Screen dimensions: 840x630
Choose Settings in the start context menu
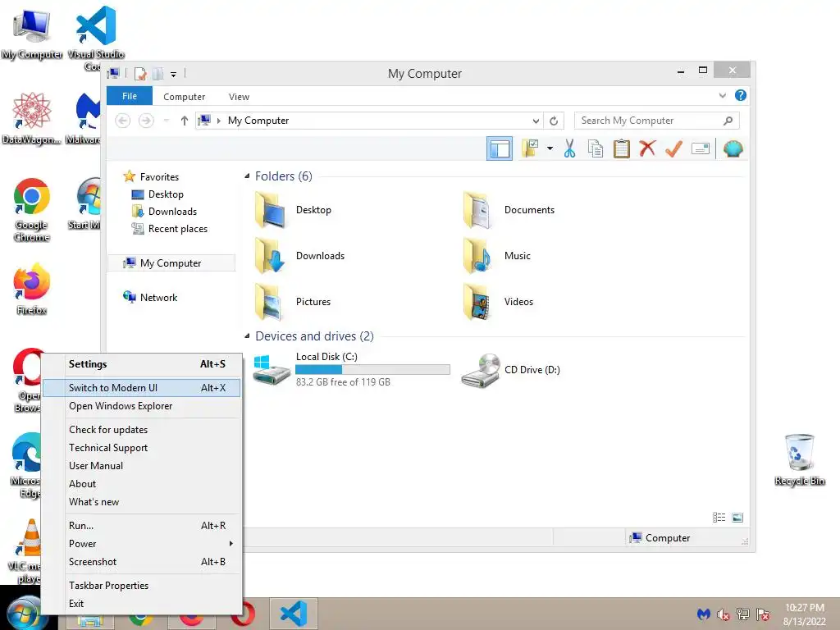[142, 364]
